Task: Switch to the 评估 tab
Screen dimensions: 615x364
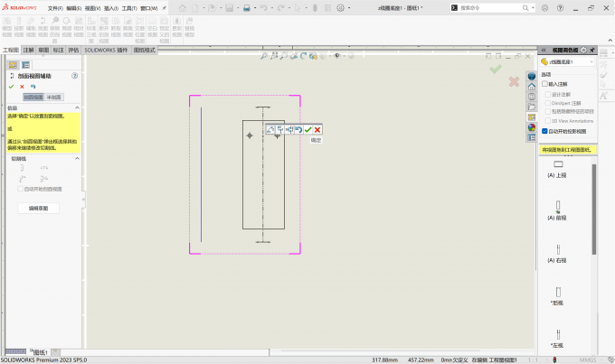Action: coord(73,50)
